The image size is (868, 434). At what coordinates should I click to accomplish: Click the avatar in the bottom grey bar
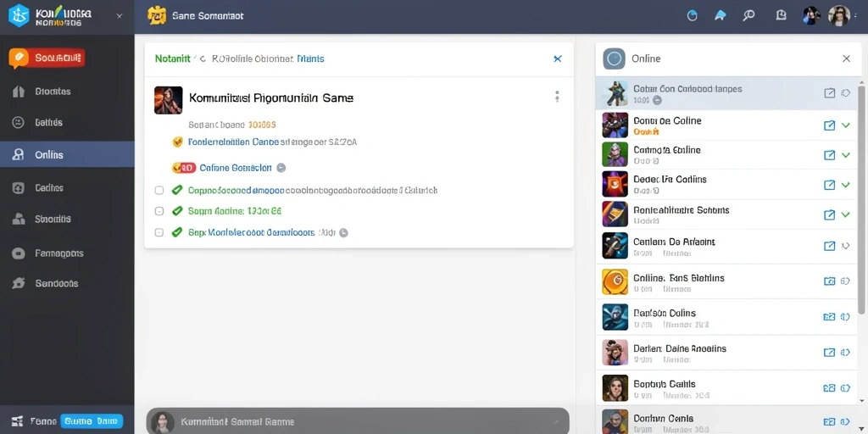tap(163, 422)
